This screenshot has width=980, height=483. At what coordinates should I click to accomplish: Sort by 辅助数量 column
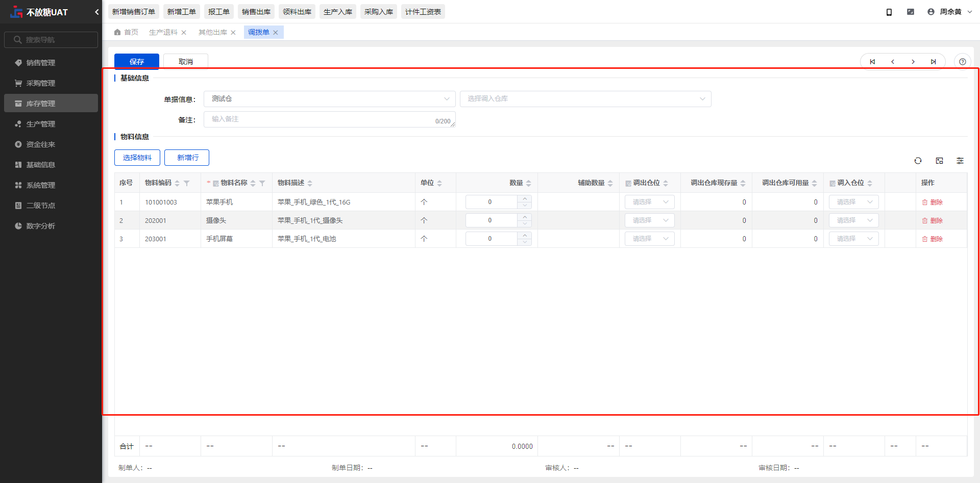[610, 183]
